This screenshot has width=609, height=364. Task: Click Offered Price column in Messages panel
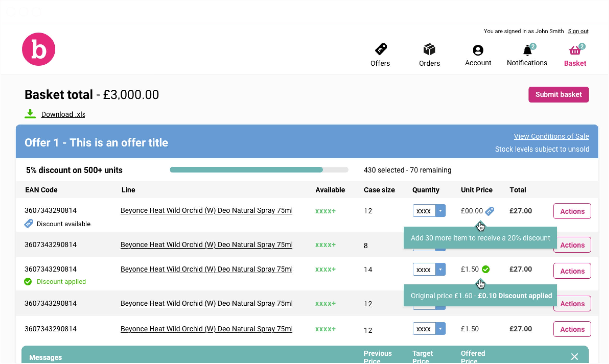[x=473, y=357]
